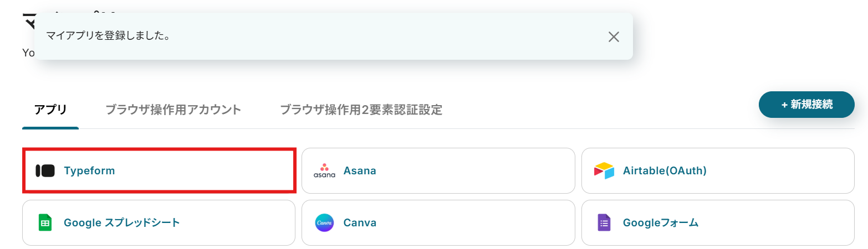Screen dimensions: 868x249
Task: Click the Typeform logo icon
Action: point(45,171)
